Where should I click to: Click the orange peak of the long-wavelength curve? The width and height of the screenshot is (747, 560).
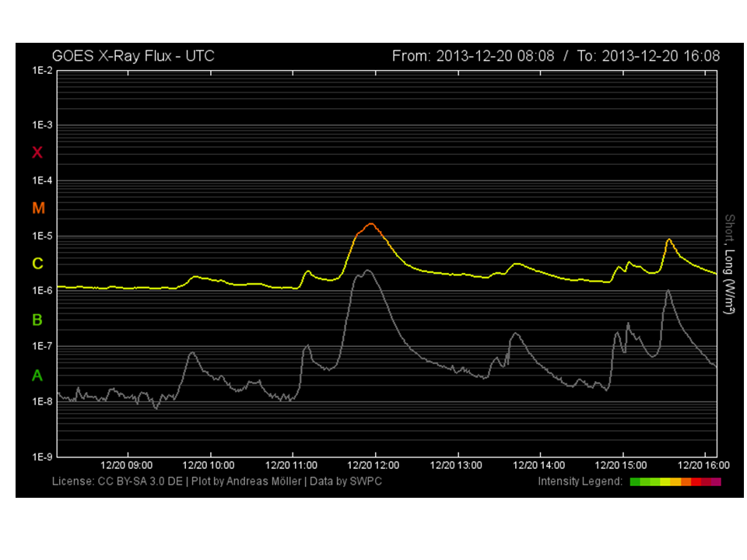pos(371,224)
